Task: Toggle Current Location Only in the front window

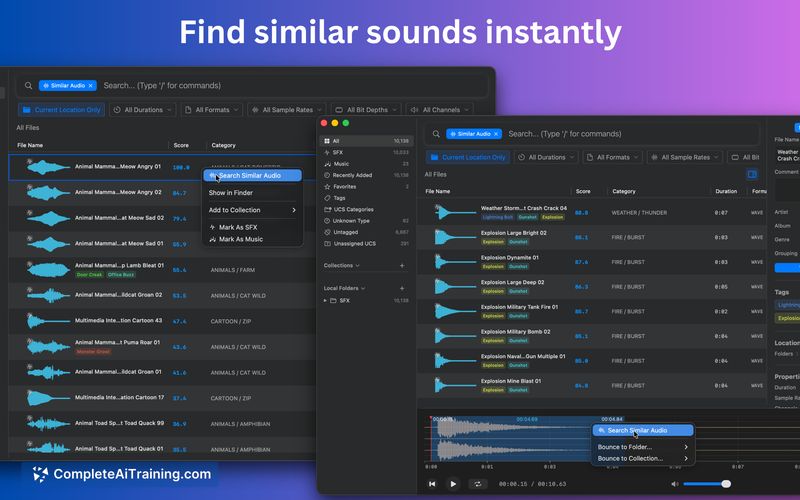Action: click(468, 157)
